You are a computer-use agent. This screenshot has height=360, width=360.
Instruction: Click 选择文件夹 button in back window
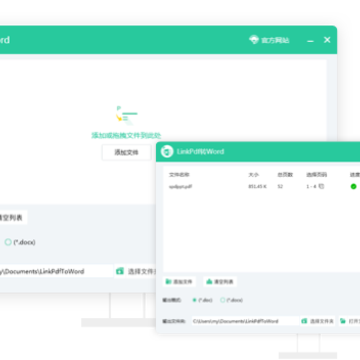pos(136,271)
